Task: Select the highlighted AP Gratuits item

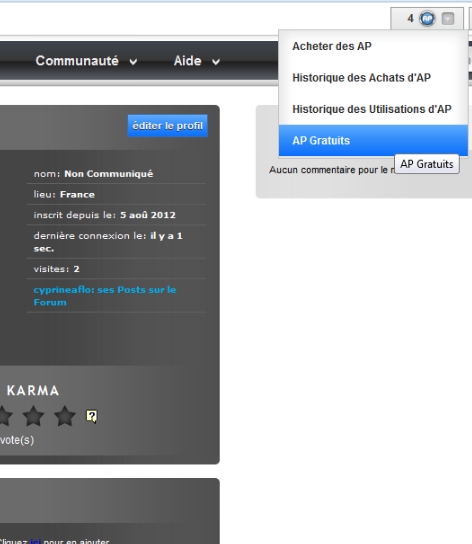Action: coord(373,141)
